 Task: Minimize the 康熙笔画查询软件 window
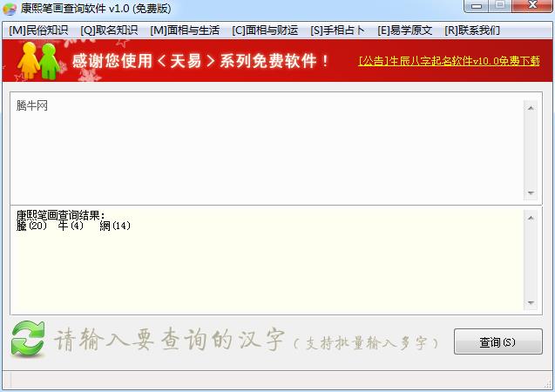[x=477, y=5]
